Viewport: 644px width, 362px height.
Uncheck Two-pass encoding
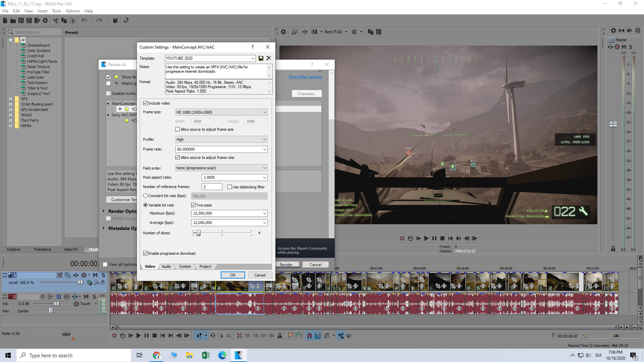194,205
